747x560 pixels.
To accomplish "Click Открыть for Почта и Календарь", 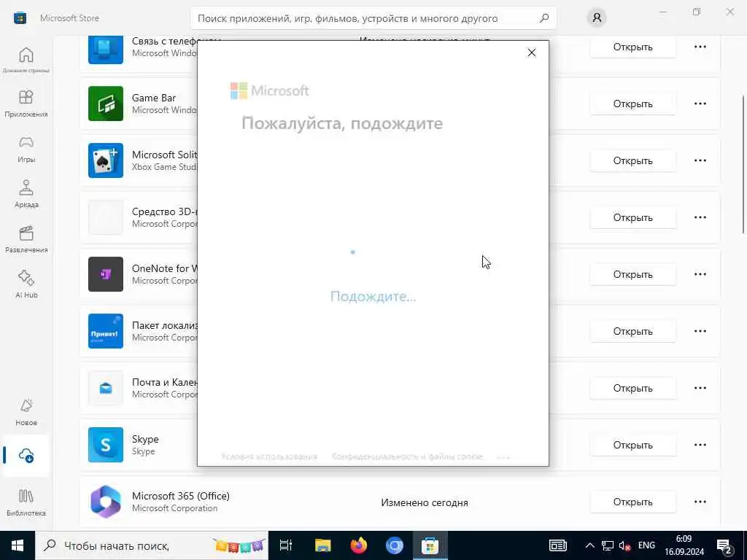I will [632, 388].
